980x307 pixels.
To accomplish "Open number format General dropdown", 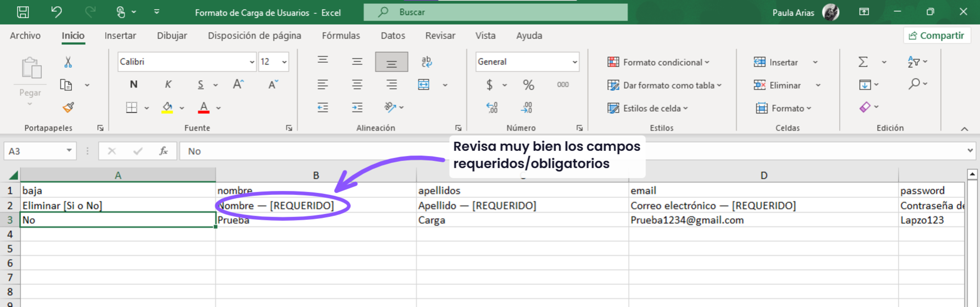I will [575, 62].
